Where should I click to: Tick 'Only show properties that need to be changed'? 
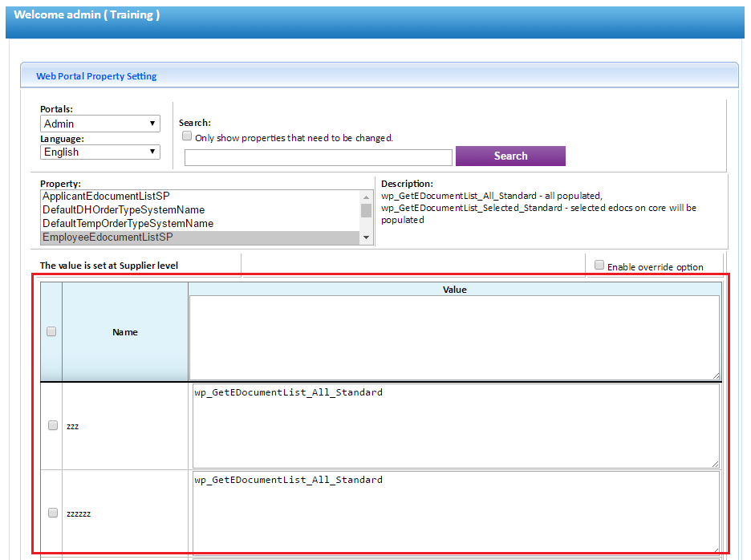click(x=187, y=136)
